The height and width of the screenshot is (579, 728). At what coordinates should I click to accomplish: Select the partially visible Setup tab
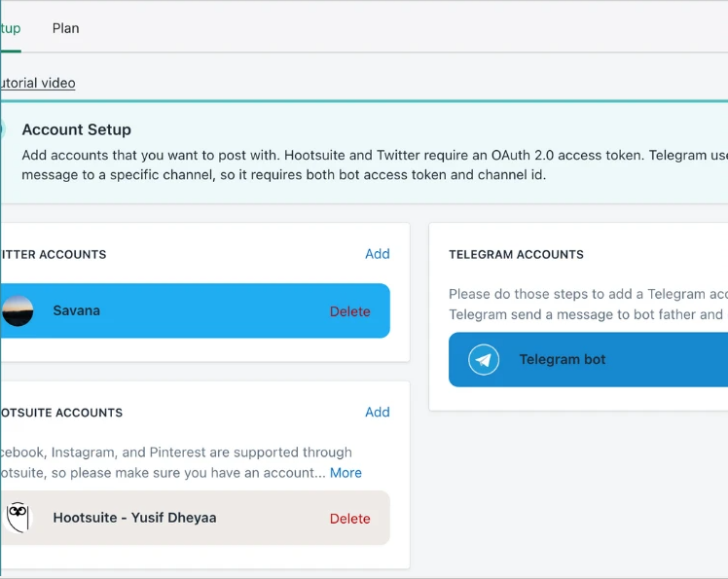point(10,28)
